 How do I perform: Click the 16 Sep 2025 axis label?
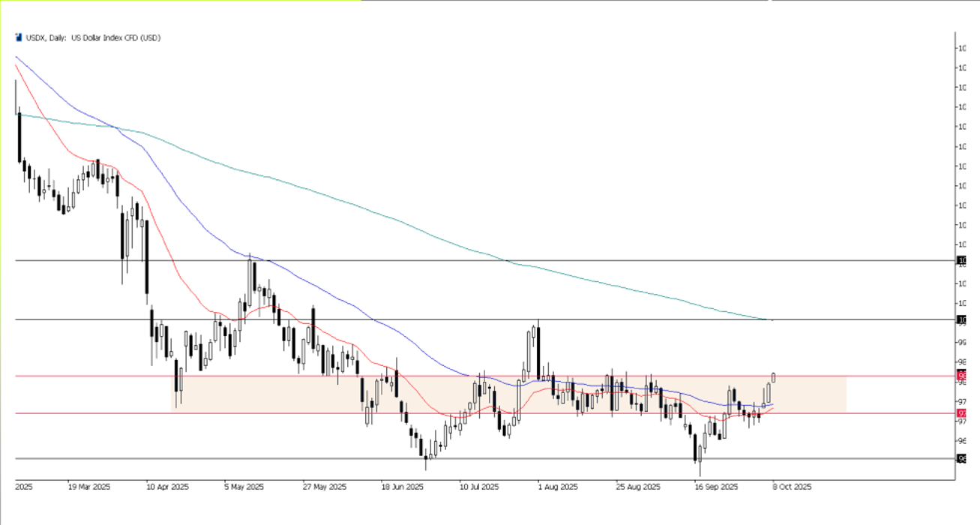coord(716,487)
